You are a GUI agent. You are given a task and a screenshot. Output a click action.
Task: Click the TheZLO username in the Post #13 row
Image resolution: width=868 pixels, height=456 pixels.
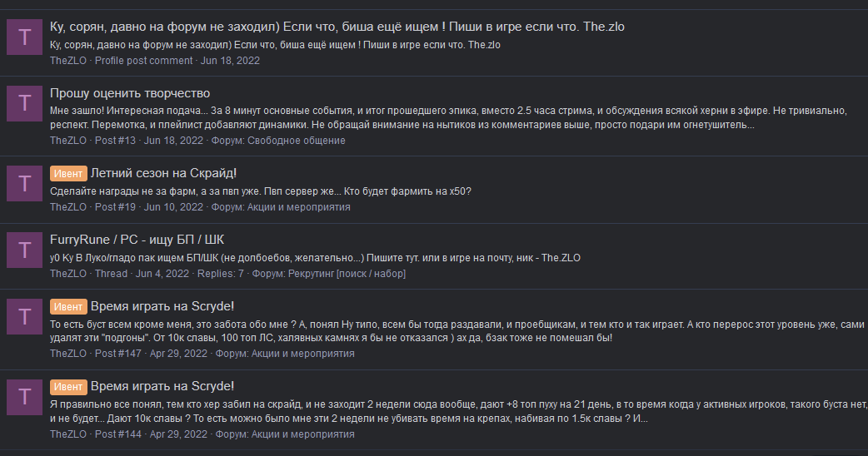click(x=68, y=141)
